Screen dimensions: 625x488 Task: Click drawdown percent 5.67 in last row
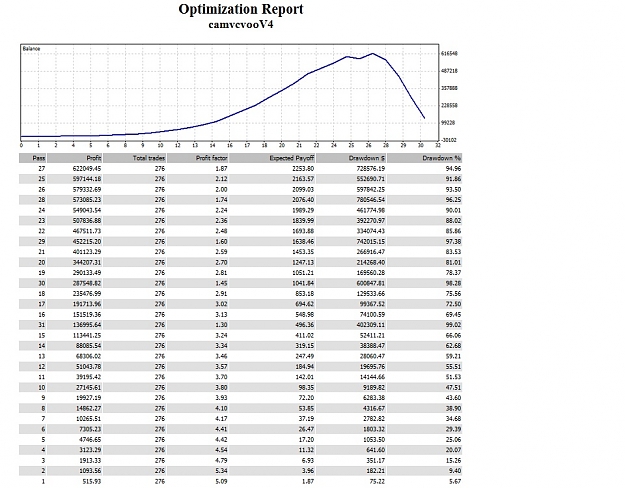[x=455, y=481]
